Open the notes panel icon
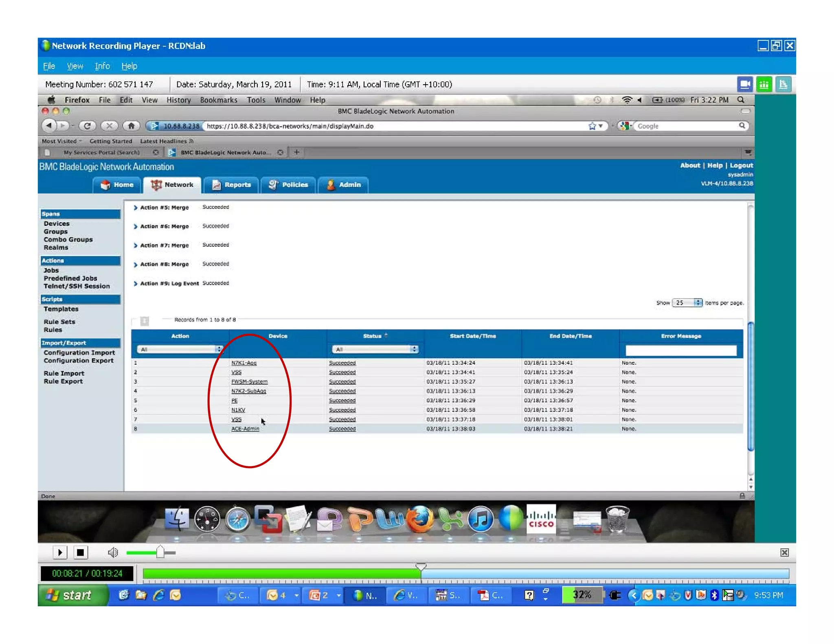Screen dimensions: 834x644 tap(783, 84)
